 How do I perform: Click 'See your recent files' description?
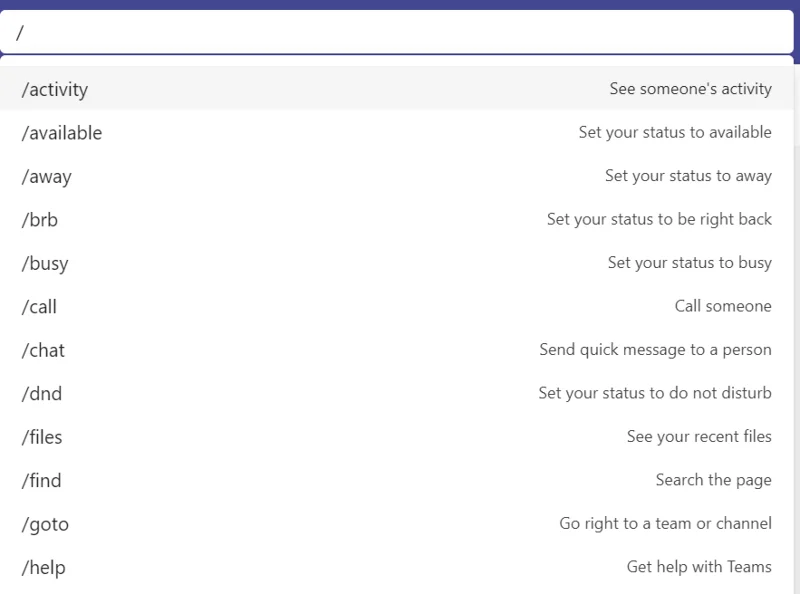[699, 436]
